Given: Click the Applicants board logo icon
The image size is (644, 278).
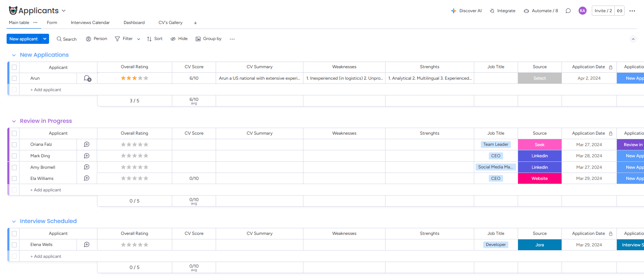Looking at the screenshot, I should pyautogui.click(x=13, y=11).
